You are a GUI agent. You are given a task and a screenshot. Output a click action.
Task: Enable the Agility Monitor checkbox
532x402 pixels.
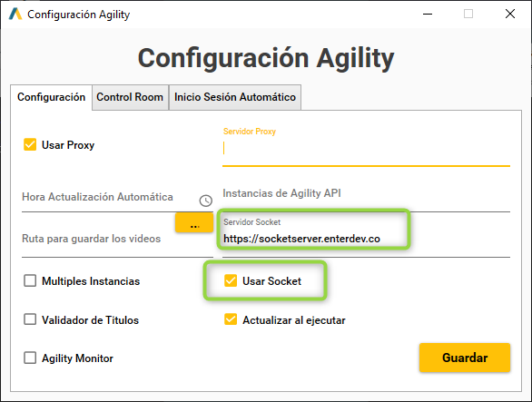(30, 358)
